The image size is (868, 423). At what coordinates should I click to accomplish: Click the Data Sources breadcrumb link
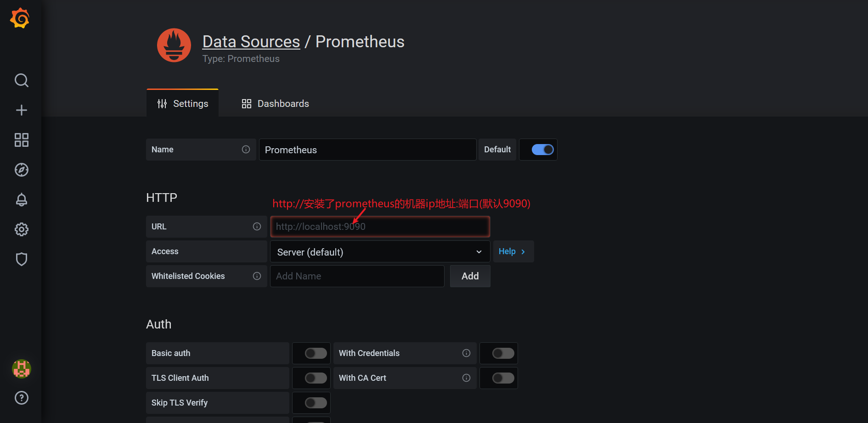251,41
